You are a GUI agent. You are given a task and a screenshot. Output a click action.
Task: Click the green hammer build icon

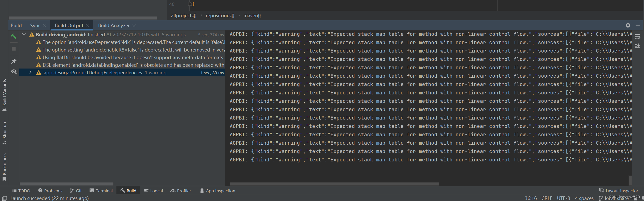tap(13, 36)
